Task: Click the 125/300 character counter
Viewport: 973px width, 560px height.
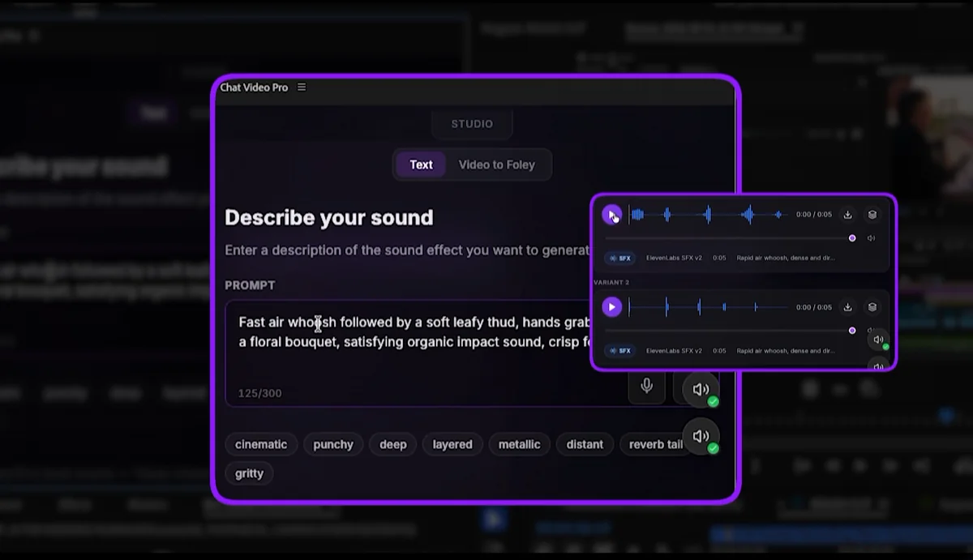Action: point(259,393)
